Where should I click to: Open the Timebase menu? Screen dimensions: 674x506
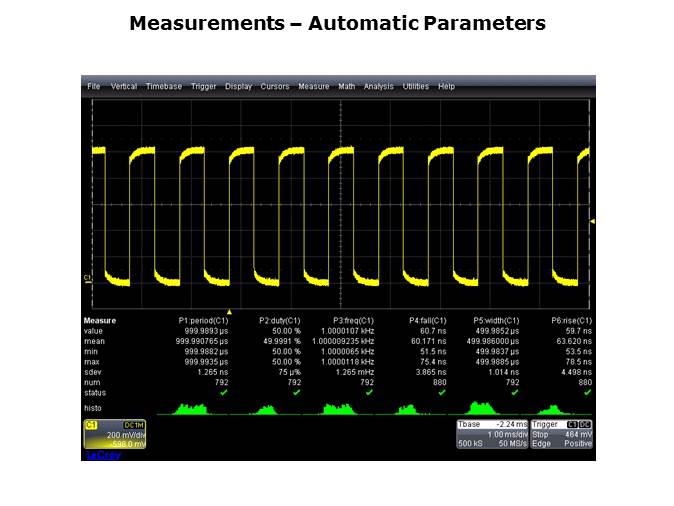click(x=164, y=87)
